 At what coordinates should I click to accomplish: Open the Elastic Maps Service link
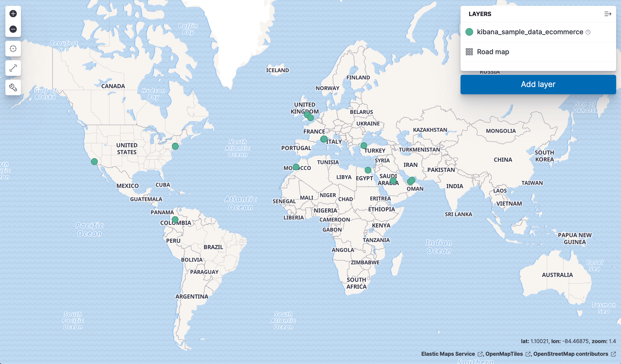(x=449, y=354)
